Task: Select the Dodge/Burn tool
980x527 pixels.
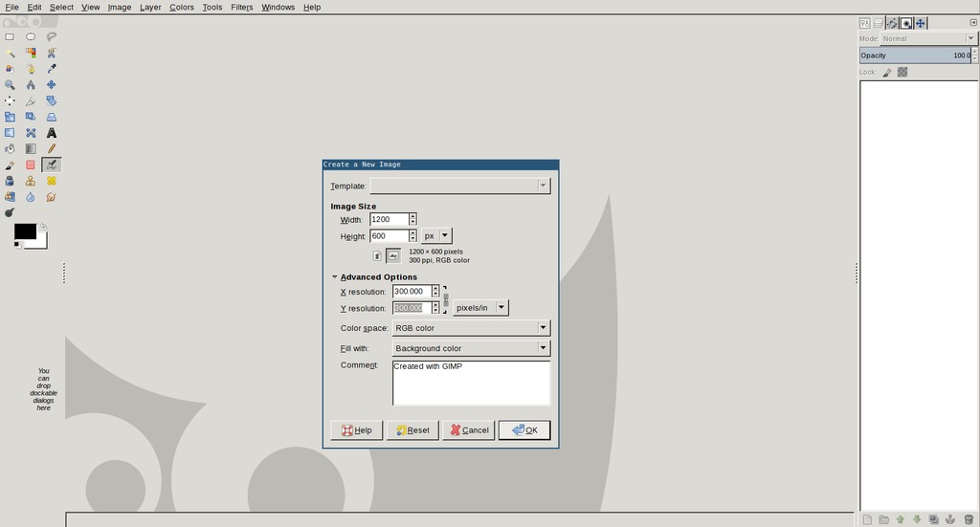Action: coord(10,213)
